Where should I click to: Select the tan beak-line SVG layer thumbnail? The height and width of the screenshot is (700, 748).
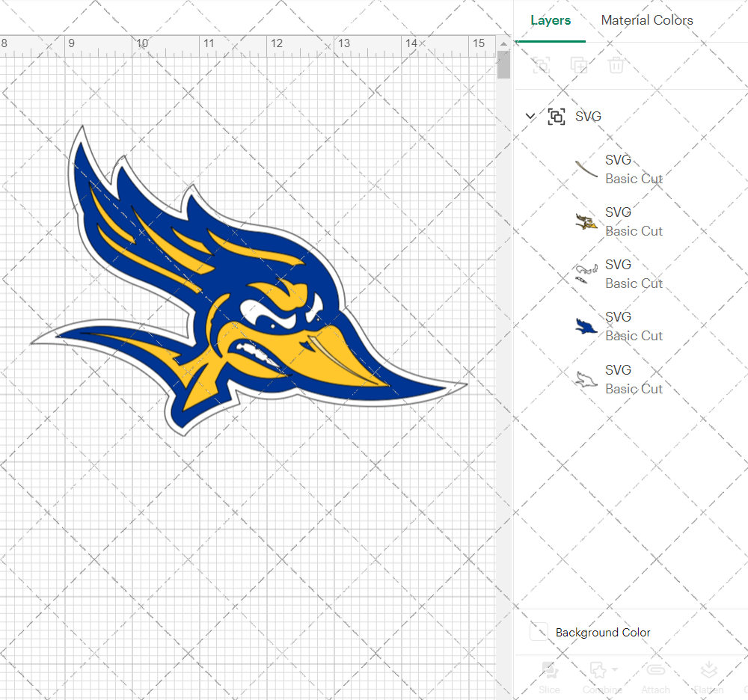tap(586, 169)
